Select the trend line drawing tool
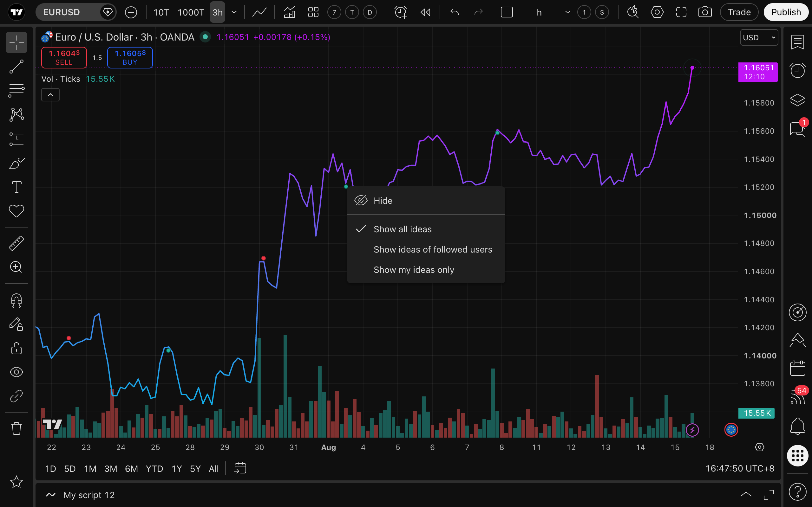Viewport: 812px width, 507px height. point(16,67)
